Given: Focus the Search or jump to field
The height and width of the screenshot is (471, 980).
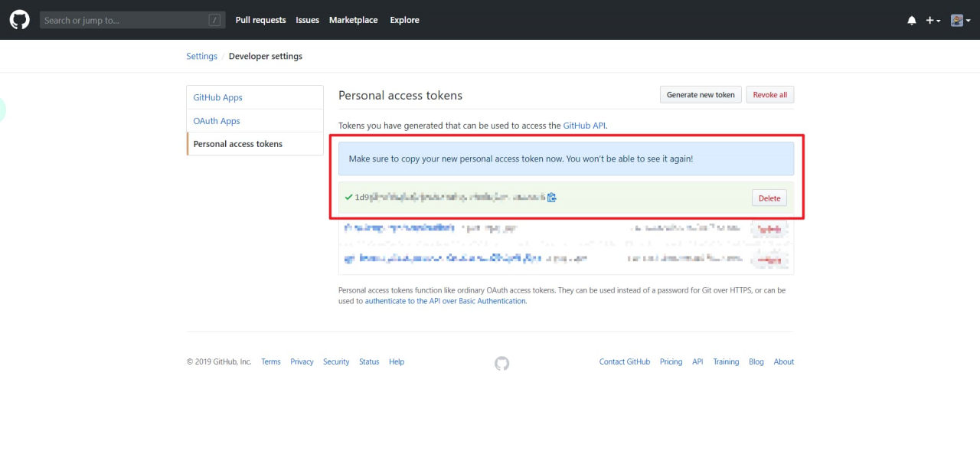Looking at the screenshot, I should click(x=126, y=20).
